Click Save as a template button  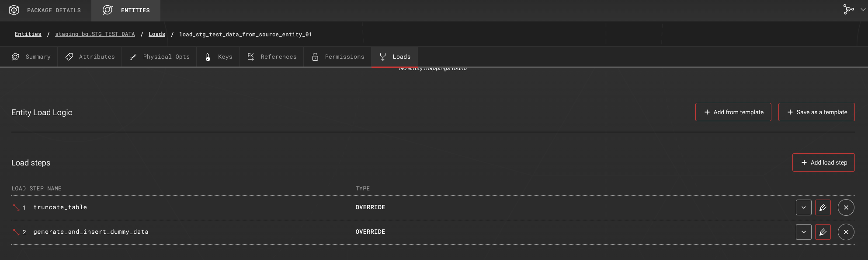[816, 112]
